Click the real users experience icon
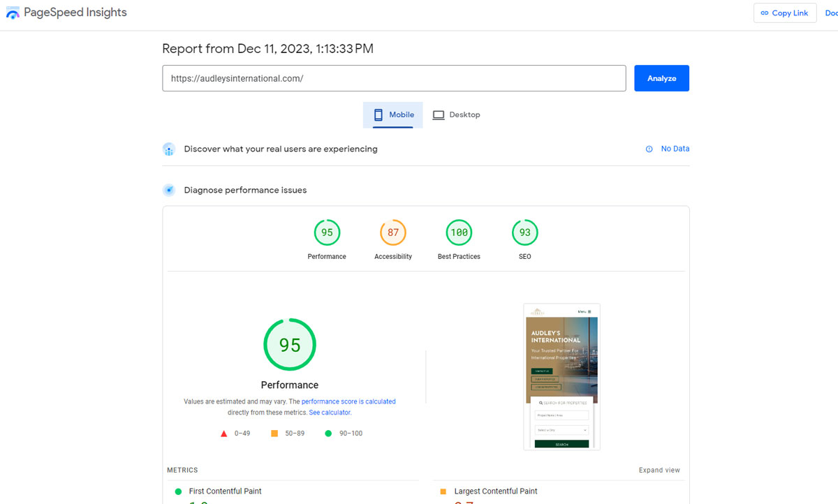 pos(168,149)
